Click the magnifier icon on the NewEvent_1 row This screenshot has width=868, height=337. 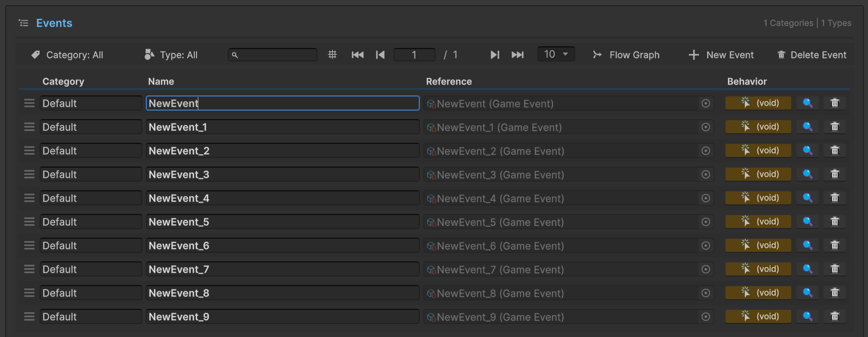[808, 127]
